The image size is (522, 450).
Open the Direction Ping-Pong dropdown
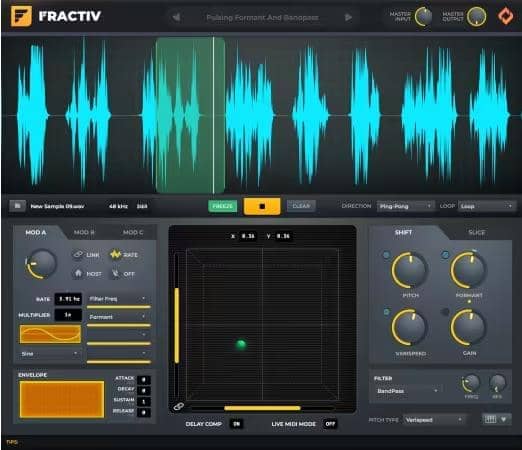point(405,206)
